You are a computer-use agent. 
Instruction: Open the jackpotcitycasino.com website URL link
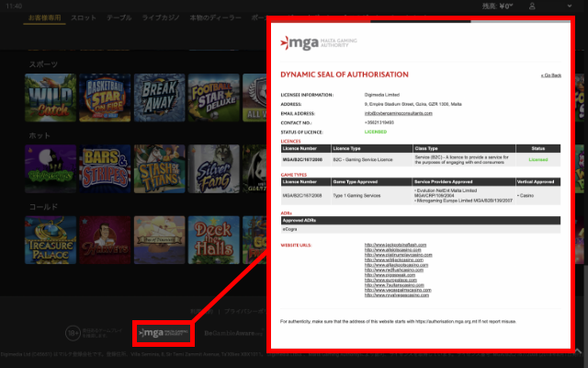396,243
